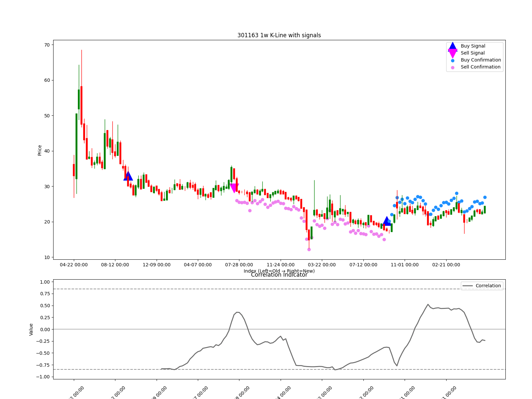Click the blue Buy Signal triangle near 08-12
Image resolution: width=532 pixels, height=399 pixels.
coord(128,176)
